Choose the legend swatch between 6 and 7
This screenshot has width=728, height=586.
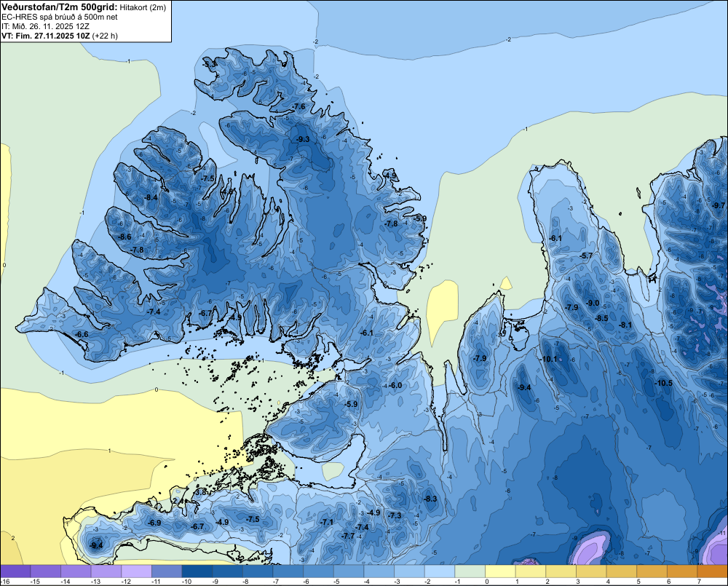pos(682,571)
